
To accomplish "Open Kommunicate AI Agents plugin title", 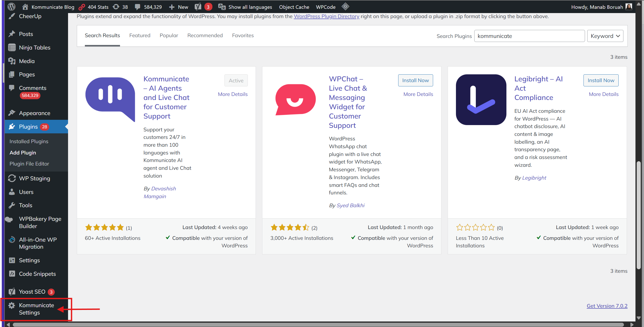I will tap(166, 97).
